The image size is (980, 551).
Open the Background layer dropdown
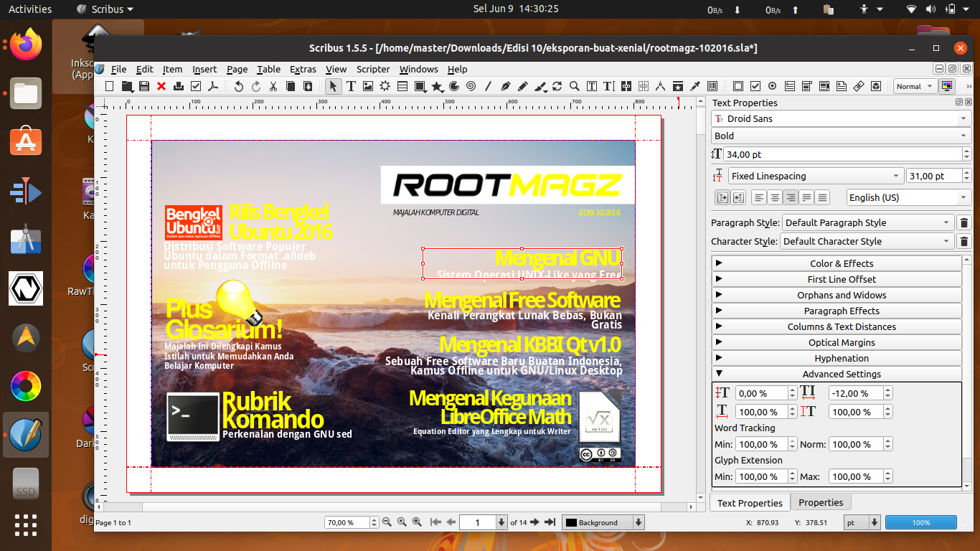click(603, 522)
